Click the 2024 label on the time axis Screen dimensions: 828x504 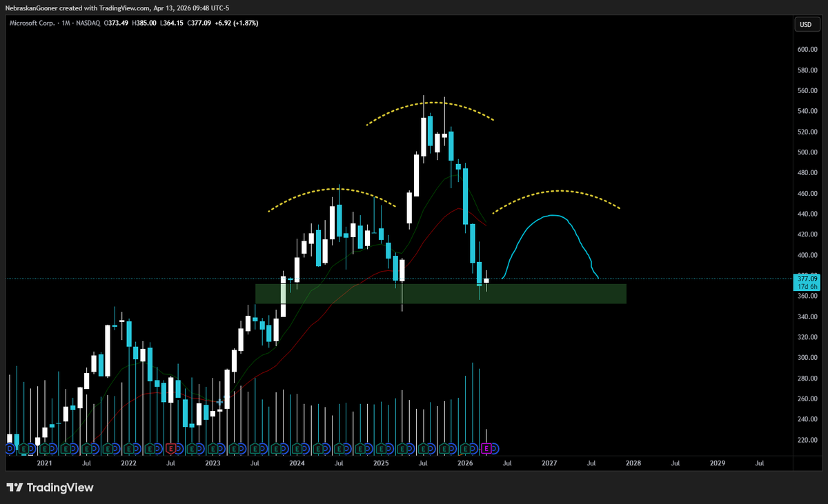pyautogui.click(x=297, y=463)
